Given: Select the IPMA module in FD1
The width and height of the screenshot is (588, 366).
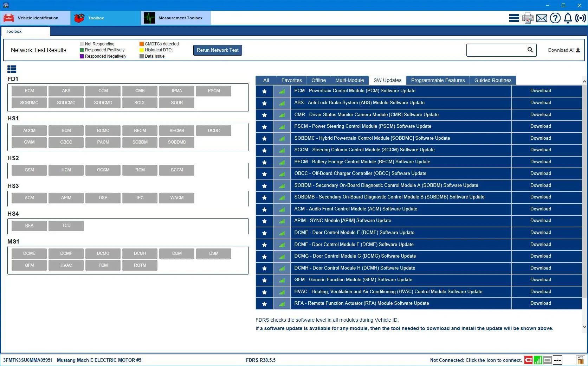Looking at the screenshot, I should [x=177, y=91].
